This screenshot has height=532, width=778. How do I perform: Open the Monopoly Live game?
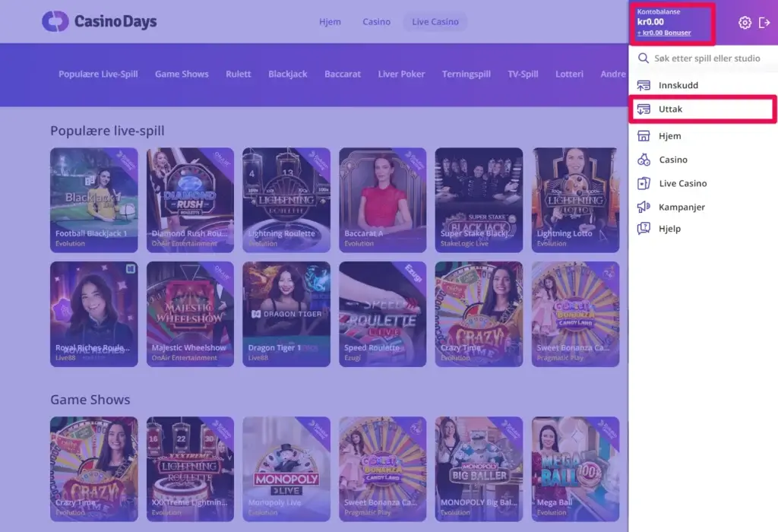pyautogui.click(x=286, y=469)
